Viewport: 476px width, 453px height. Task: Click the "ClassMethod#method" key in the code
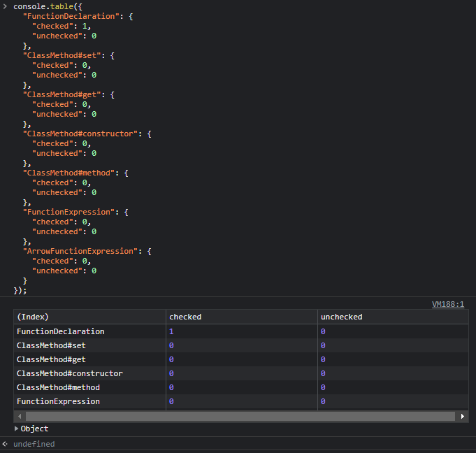click(68, 173)
